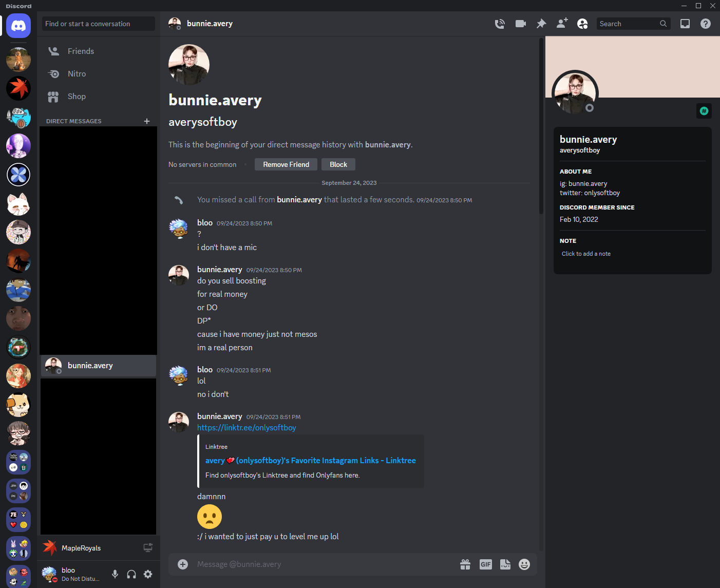The height and width of the screenshot is (588, 720).
Task: Add friends to this DM
Action: click(x=562, y=24)
